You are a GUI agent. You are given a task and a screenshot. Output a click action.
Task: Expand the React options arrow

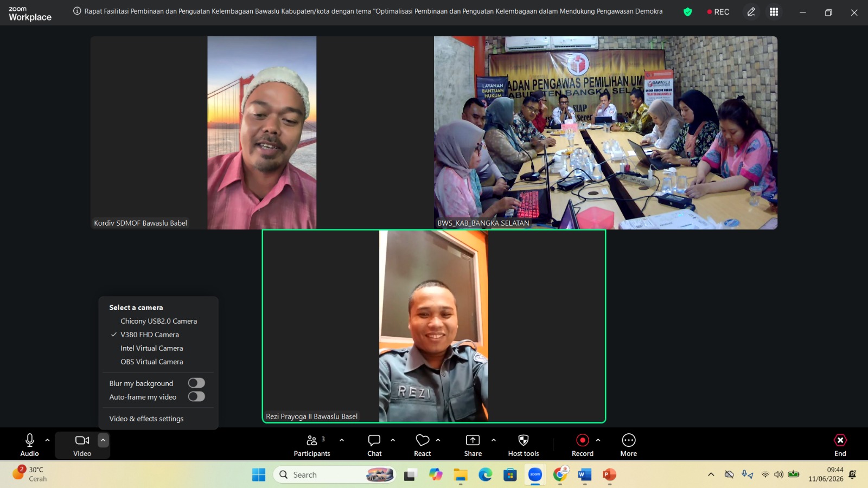438,440
